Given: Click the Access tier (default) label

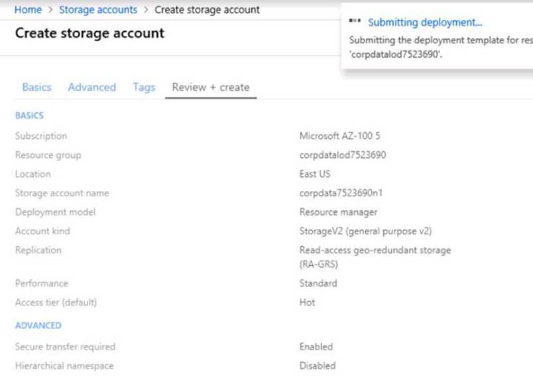Looking at the screenshot, I should (56, 302).
